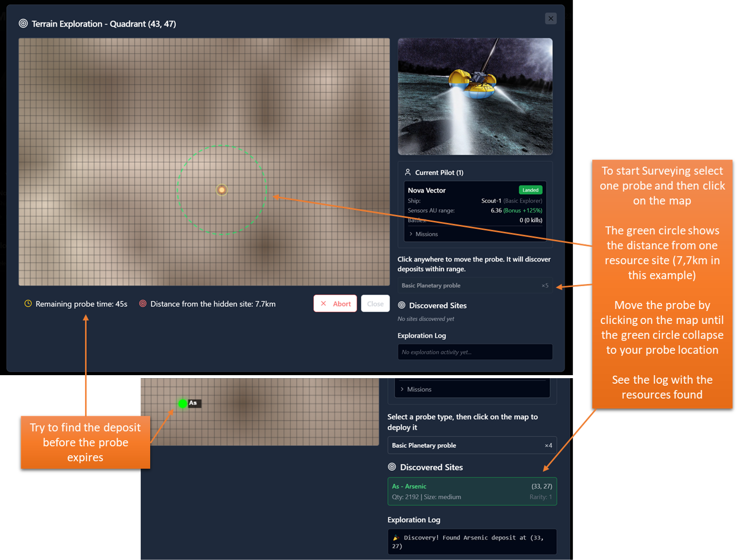Viewport: 740px width, 560px height.
Task: Select the Basic Planetary probe x4 entry
Action: click(x=472, y=445)
